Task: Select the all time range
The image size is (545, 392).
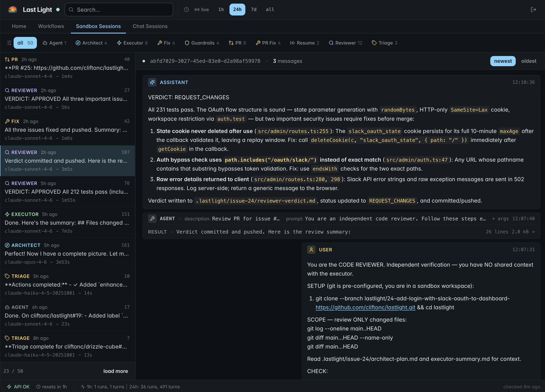Action: 270,10
